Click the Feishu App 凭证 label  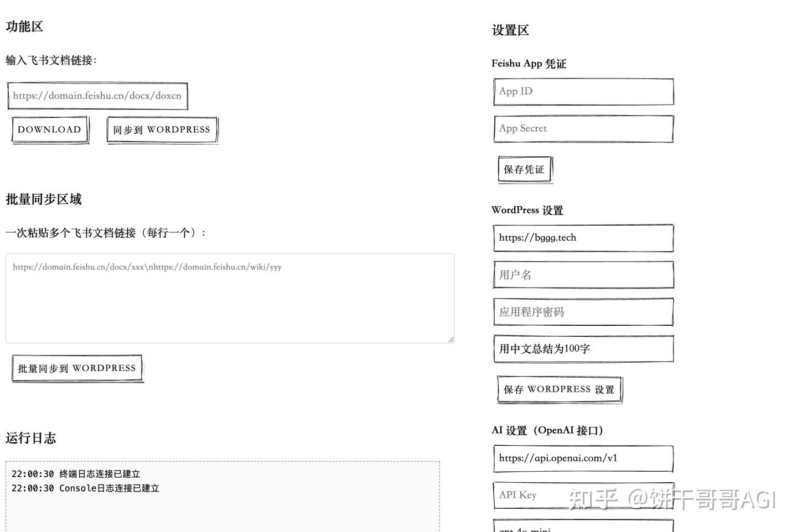point(529,64)
